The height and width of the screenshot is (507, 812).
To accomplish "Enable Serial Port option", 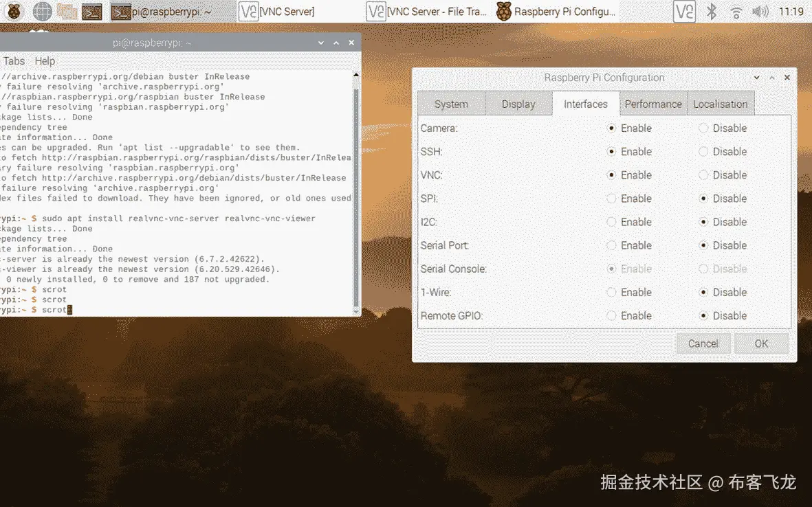I will (612, 245).
